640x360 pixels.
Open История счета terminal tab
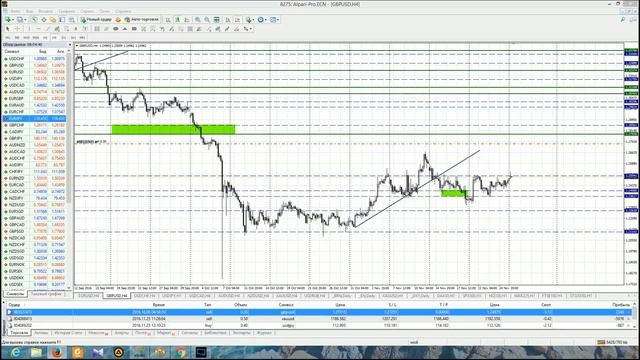[x=68, y=333]
